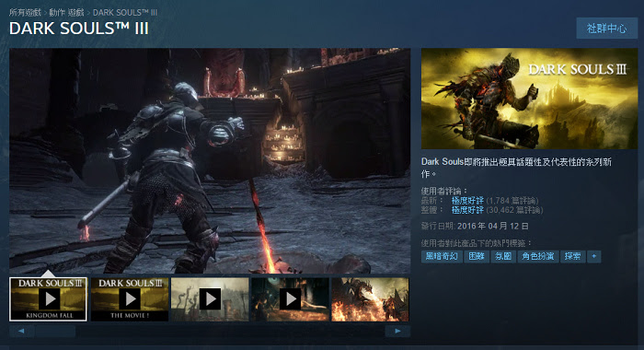Click the left arrow of thumbnail strip
Screen dimensions: 644x350
(x=21, y=331)
